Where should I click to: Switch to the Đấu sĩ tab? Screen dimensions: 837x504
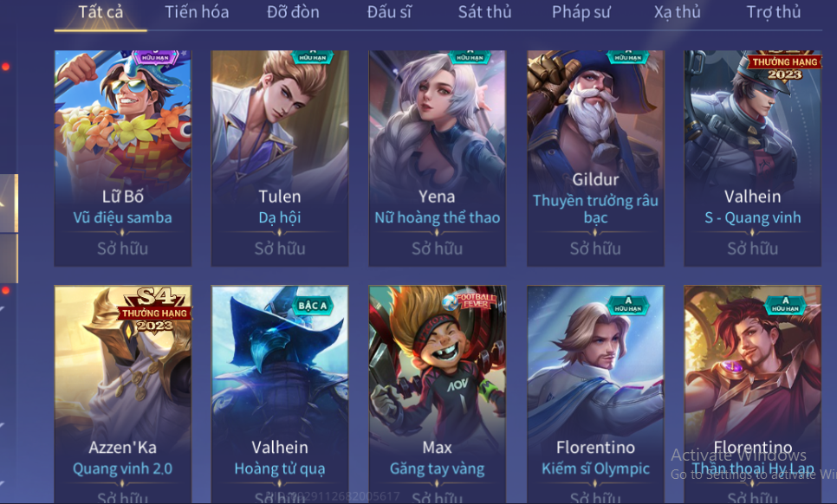(389, 12)
